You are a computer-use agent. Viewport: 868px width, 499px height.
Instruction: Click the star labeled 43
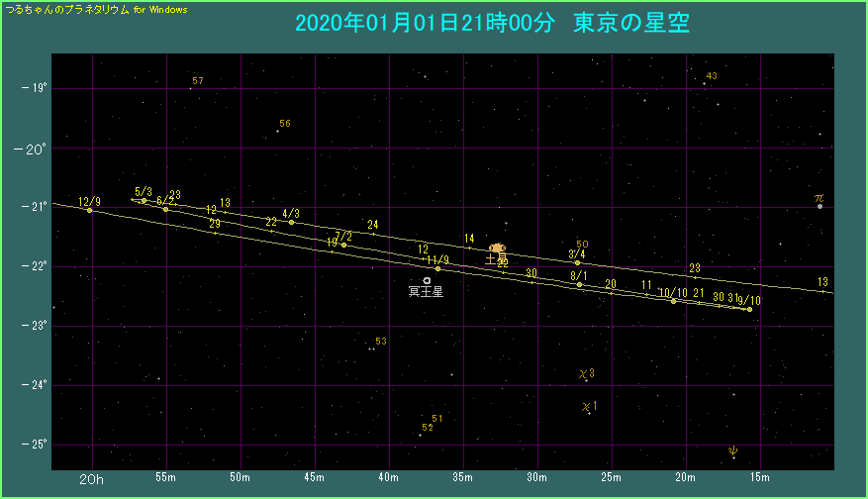(704, 83)
